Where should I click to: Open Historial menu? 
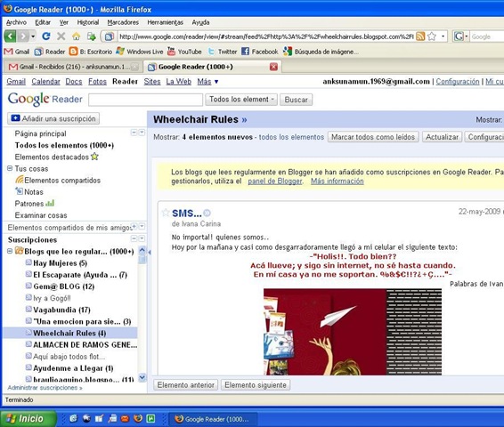[x=88, y=22]
